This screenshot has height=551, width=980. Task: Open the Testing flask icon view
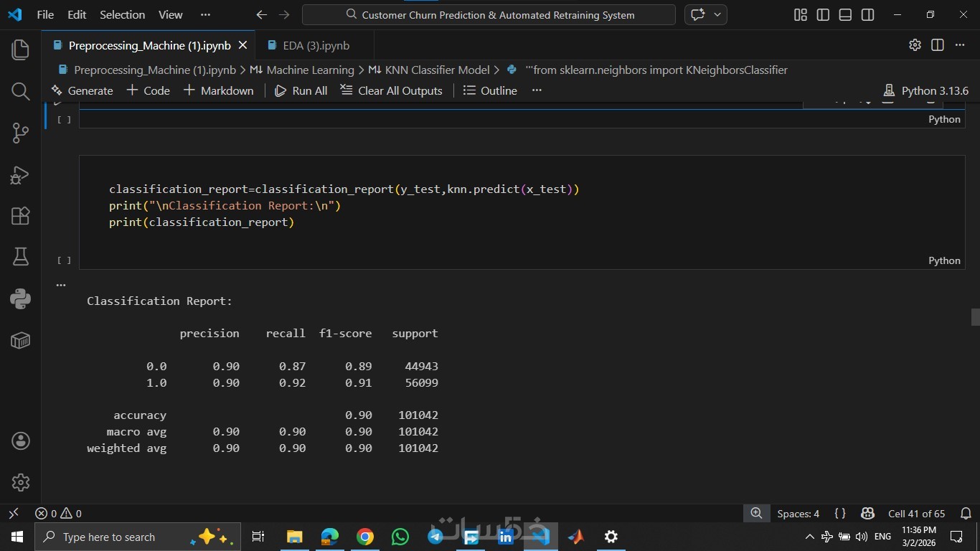click(20, 257)
